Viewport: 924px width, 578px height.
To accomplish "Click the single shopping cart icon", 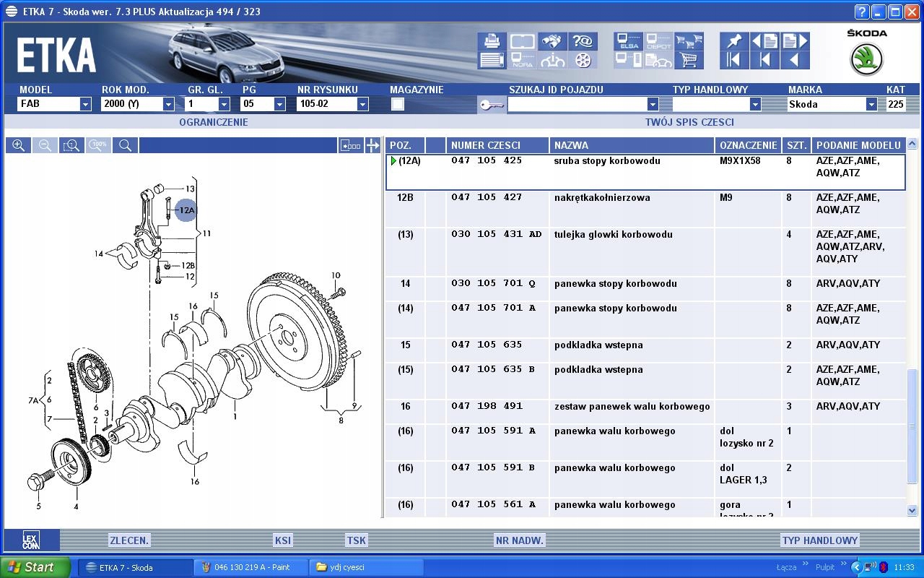I will (689, 60).
